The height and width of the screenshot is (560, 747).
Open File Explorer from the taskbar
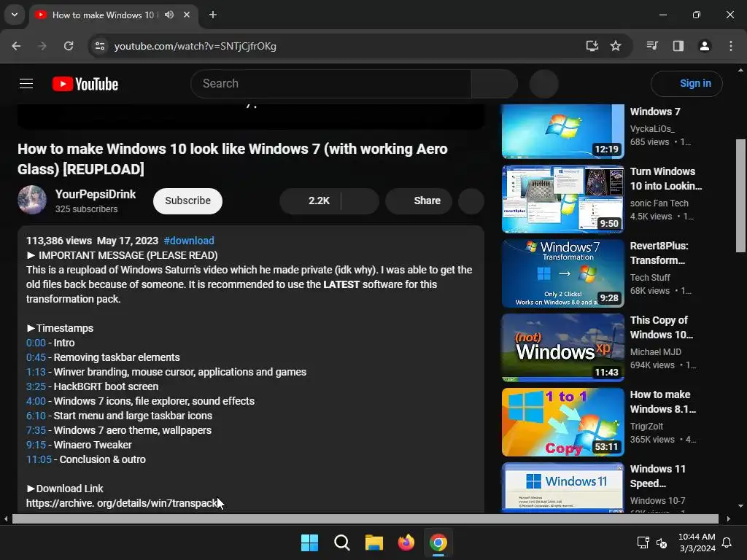click(x=374, y=542)
